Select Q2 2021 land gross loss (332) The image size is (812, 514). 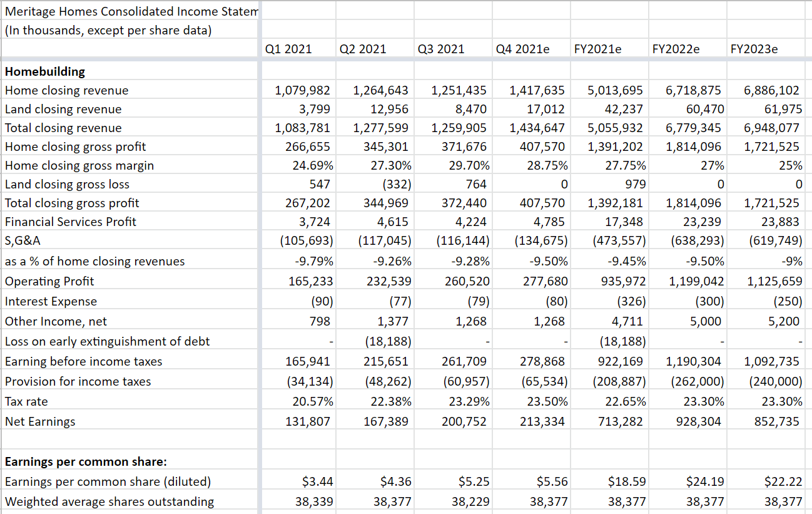coord(395,184)
